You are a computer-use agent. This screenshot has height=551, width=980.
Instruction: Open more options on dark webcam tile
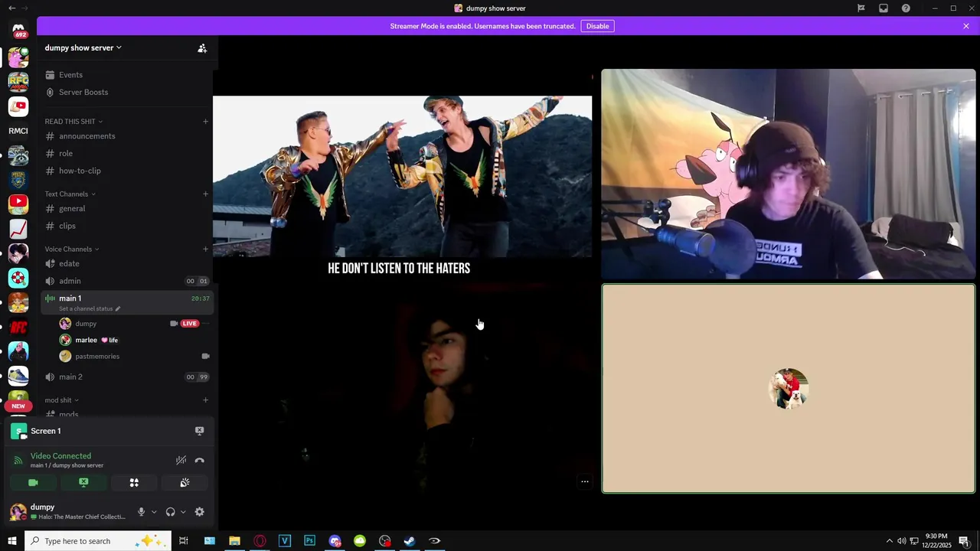coord(585,481)
